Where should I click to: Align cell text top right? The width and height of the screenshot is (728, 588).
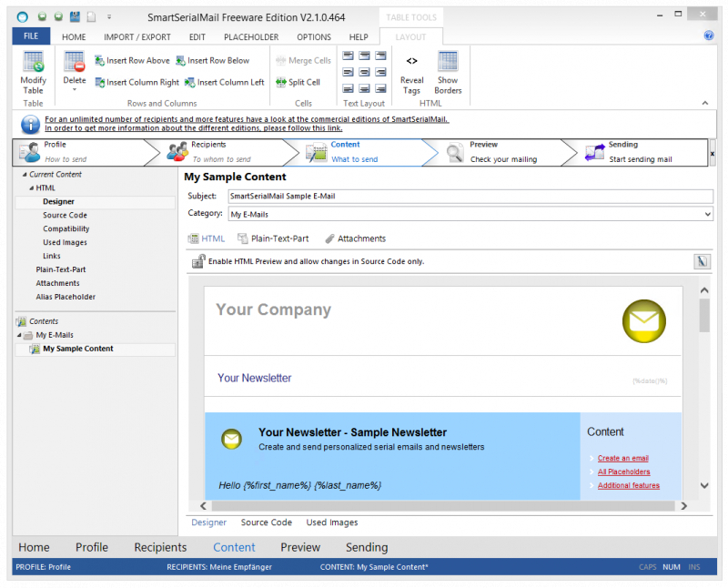[380, 56]
